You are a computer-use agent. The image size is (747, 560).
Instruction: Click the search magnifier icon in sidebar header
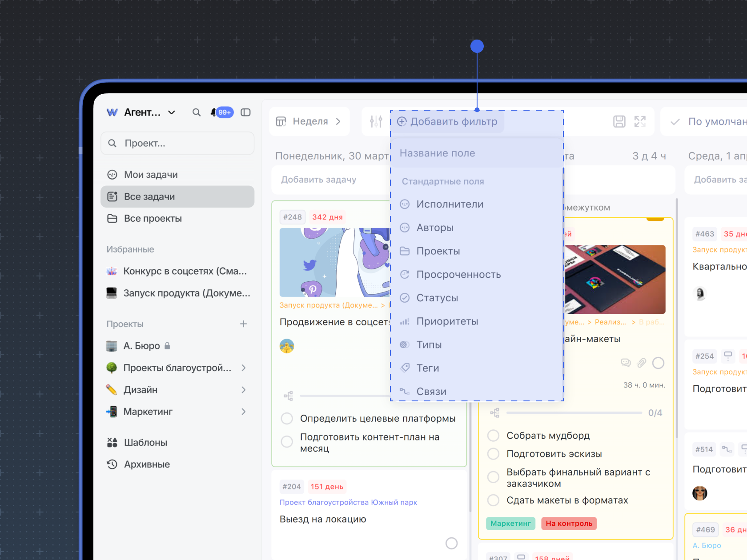(196, 112)
